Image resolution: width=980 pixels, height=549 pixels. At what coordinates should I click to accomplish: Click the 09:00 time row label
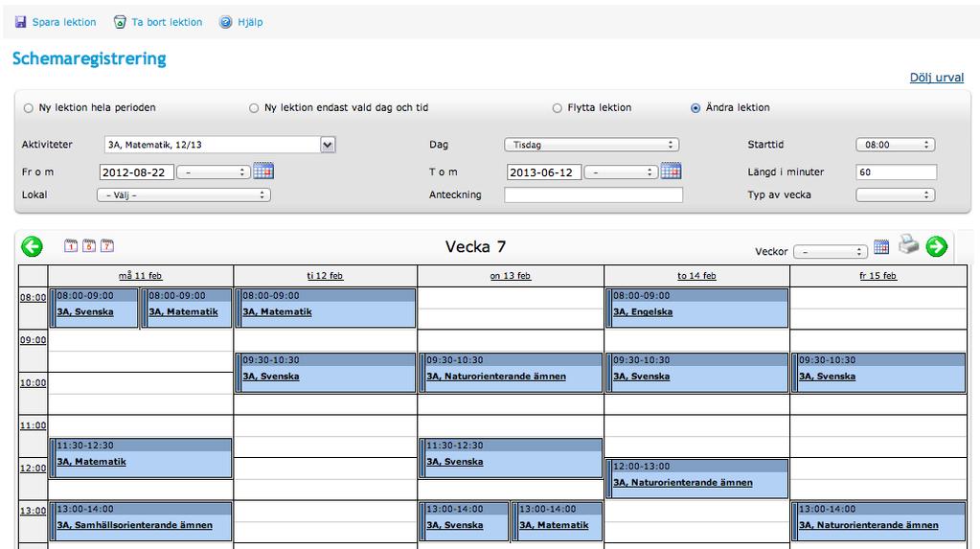point(34,340)
